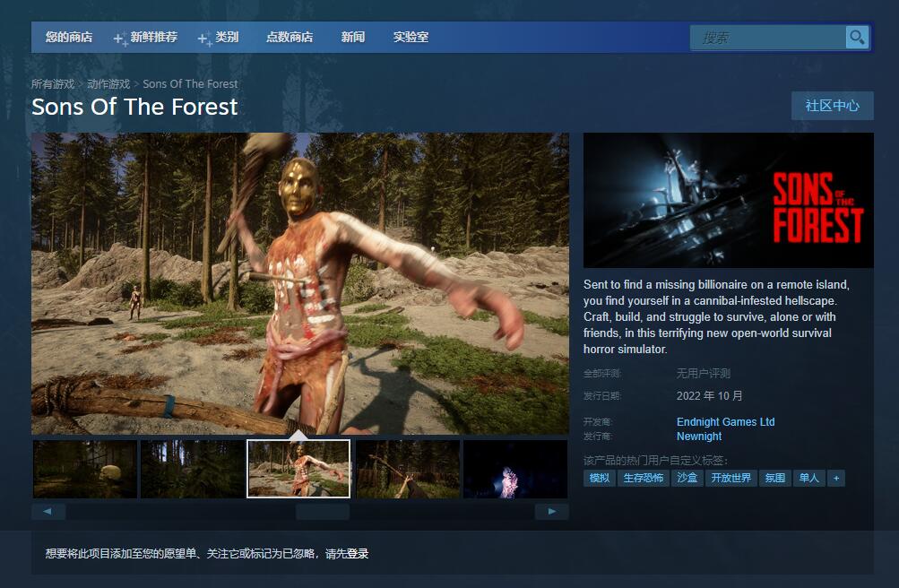Open developer Endnight Games Ltd link

pos(725,422)
